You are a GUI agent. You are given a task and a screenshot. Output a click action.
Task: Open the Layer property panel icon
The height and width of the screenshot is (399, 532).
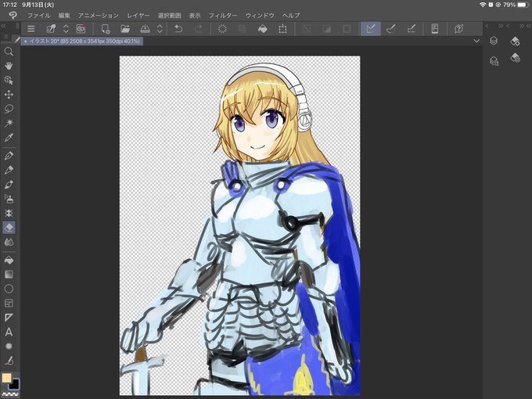coord(515,41)
